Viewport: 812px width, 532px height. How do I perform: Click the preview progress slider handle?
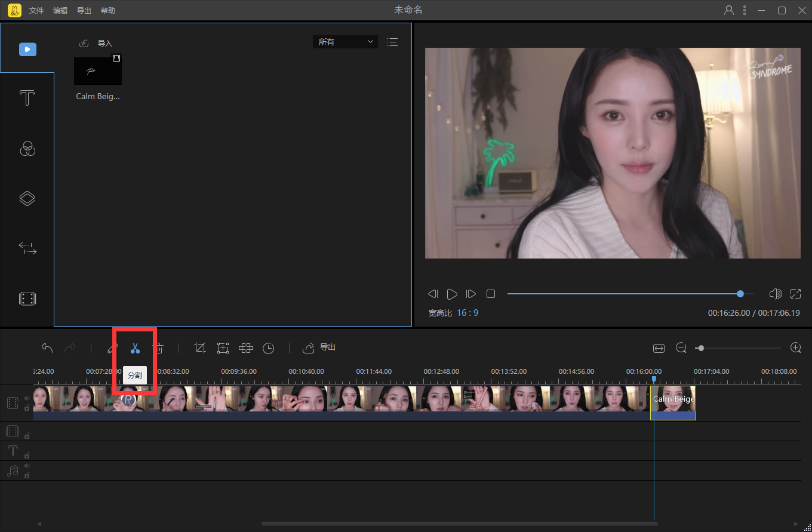pyautogui.click(x=740, y=294)
